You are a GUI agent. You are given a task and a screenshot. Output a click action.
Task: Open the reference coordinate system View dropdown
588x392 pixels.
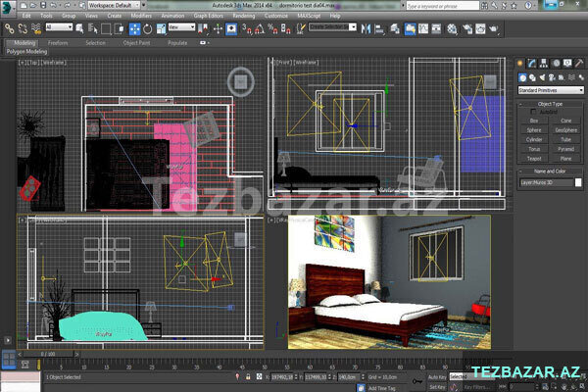click(x=181, y=27)
